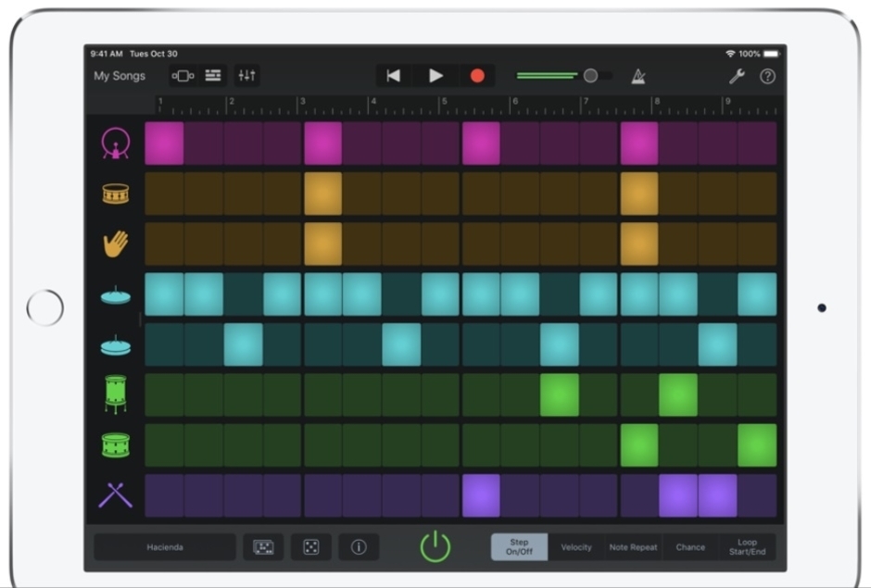871x588 pixels.
Task: Turn off sticks step 15
Action: pyautogui.click(x=718, y=495)
